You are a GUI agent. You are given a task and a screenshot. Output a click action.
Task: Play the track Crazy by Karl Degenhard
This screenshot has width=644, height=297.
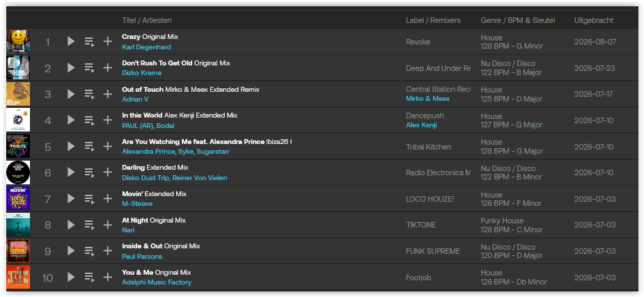[71, 42]
